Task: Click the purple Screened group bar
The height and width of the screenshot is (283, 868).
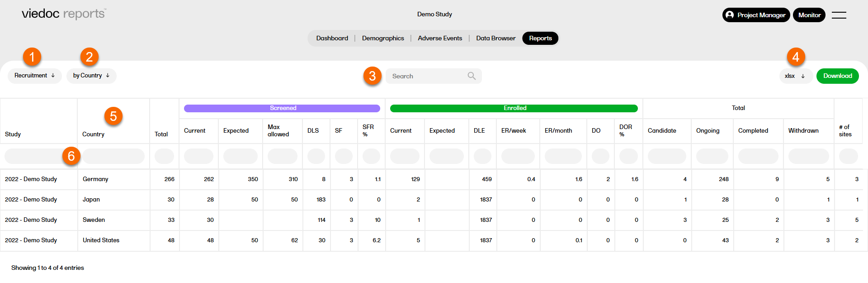Action: [x=282, y=108]
